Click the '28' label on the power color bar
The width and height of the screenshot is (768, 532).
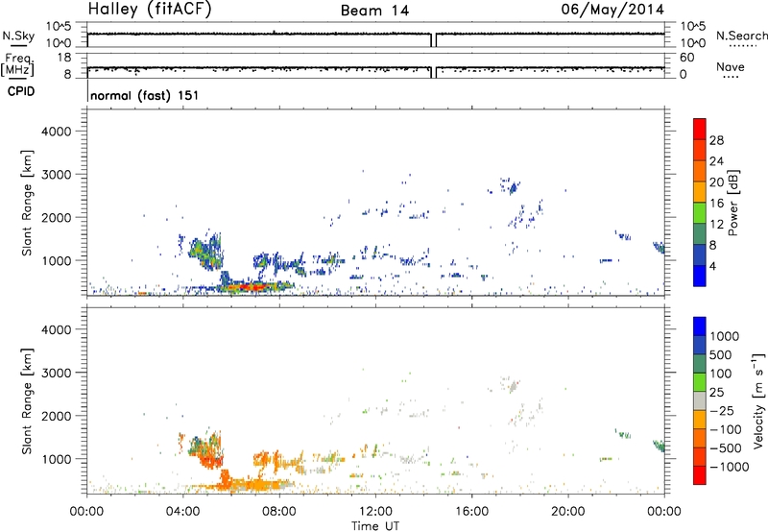click(716, 140)
